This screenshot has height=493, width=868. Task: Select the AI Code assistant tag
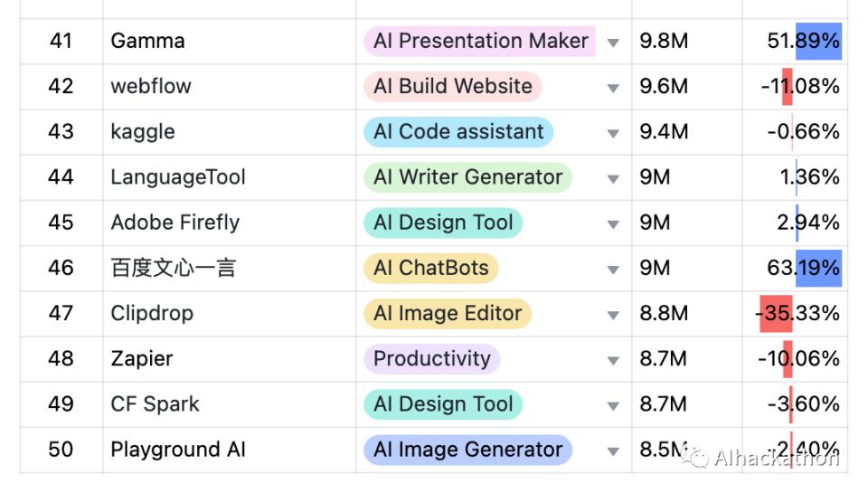(x=458, y=132)
